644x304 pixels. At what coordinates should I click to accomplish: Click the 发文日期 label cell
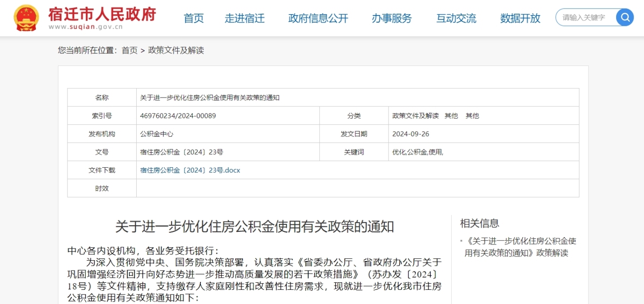coord(354,134)
